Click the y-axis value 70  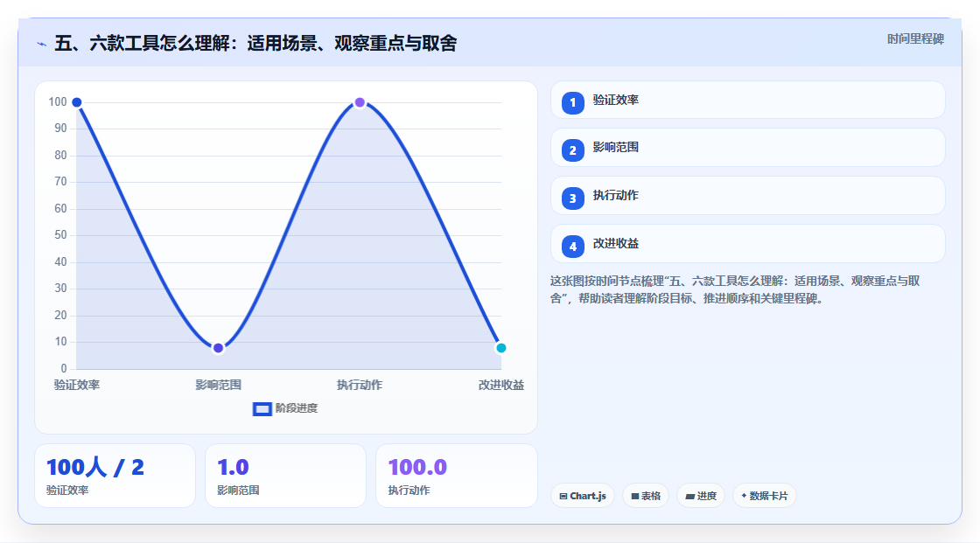pos(60,181)
